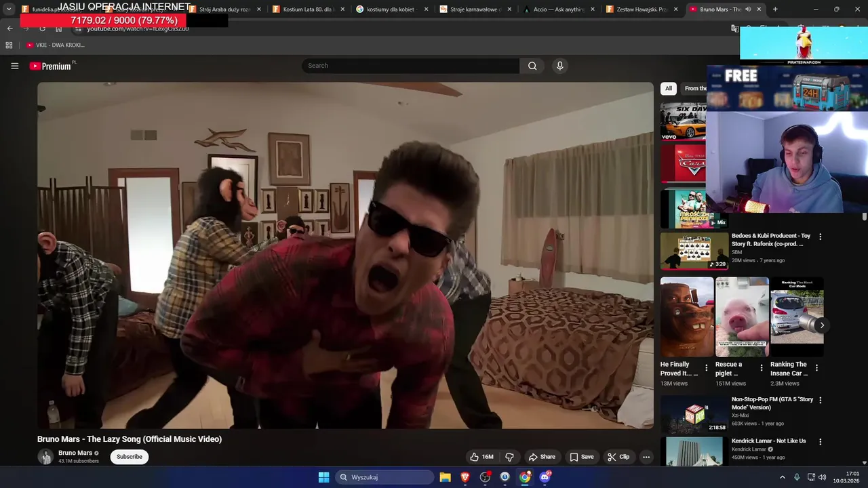Open Kendrick Lamar - Not Like Us video
The width and height of the screenshot is (868, 488).
[x=694, y=451]
